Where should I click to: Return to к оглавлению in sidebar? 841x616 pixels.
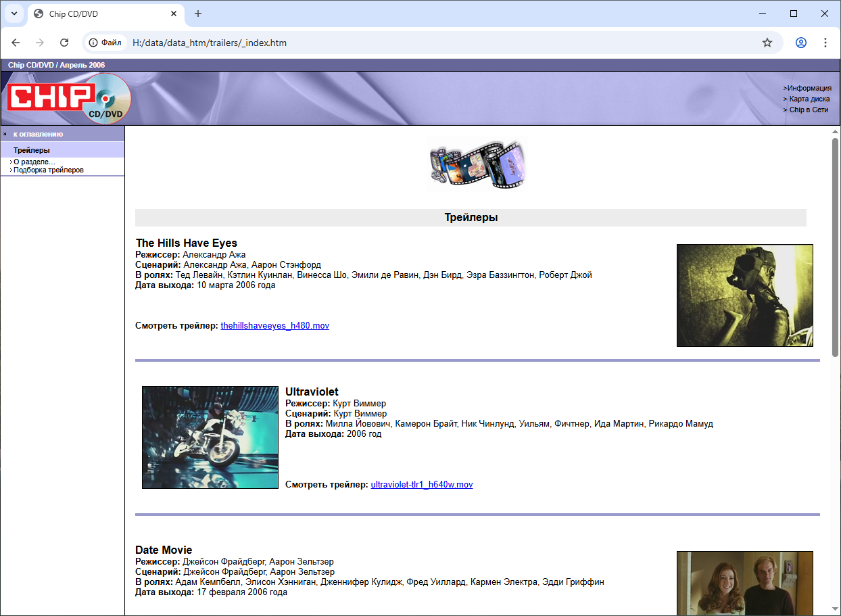(x=38, y=134)
